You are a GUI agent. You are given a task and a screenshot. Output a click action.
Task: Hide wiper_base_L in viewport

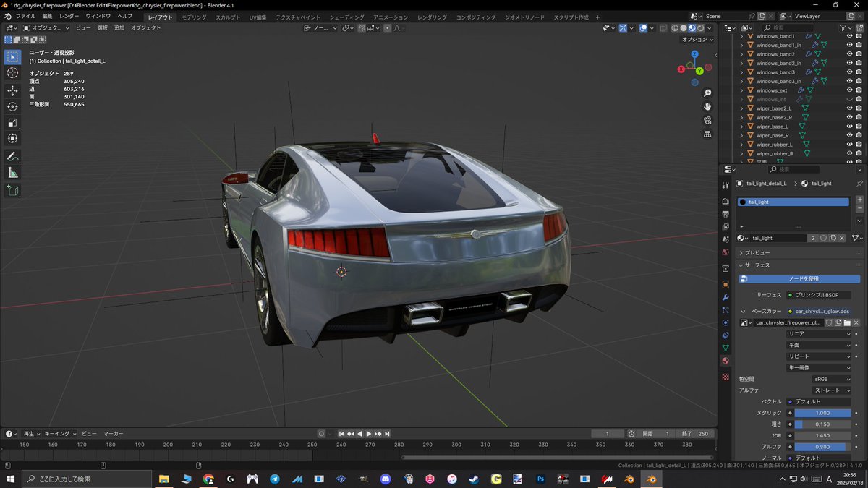(x=849, y=127)
